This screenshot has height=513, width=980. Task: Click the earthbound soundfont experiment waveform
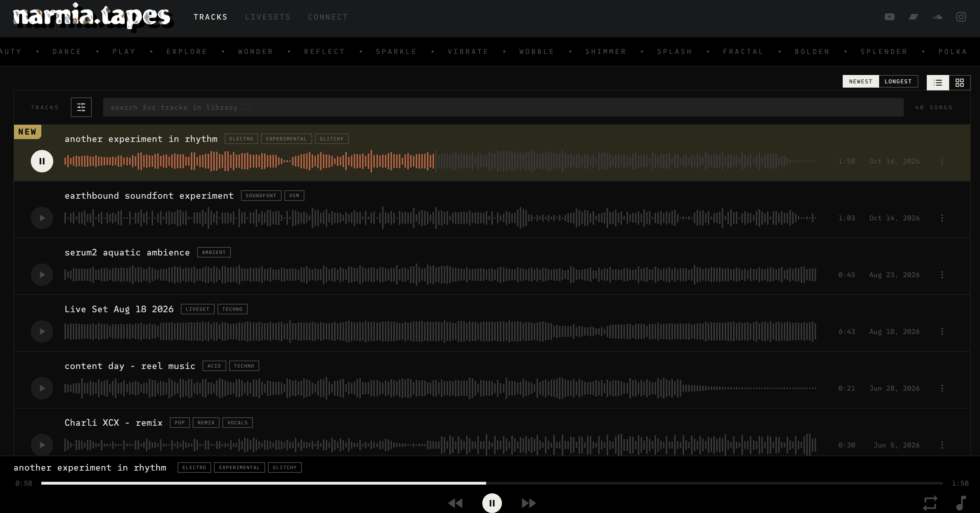click(x=440, y=218)
